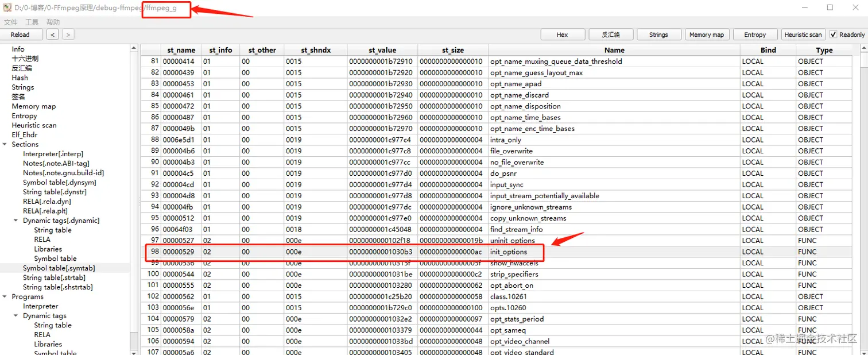Select Interpreter[.interp] section
Image resolution: width=868 pixels, height=355 pixels.
coord(53,154)
